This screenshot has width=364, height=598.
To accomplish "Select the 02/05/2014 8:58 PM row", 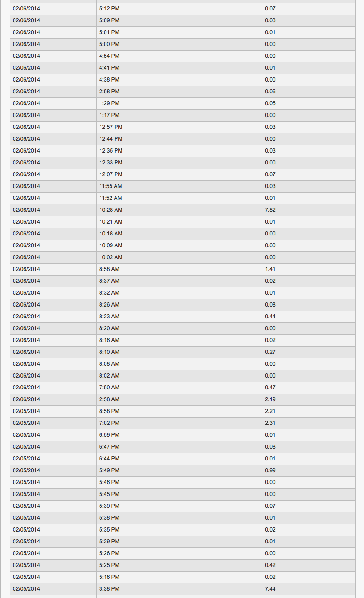I will point(183,411).
